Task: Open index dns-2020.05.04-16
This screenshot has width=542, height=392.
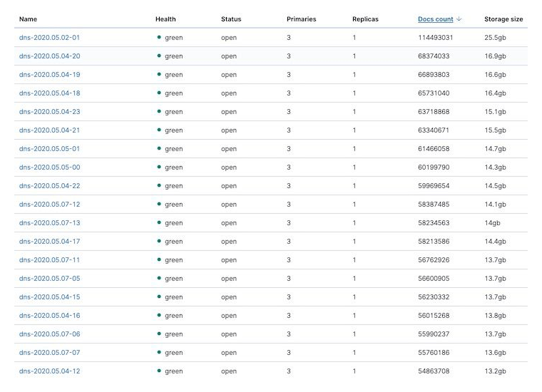Action: click(x=49, y=315)
